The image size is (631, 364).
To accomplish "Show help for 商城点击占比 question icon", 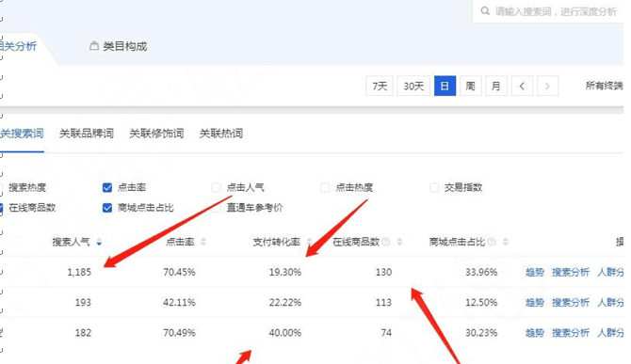I will (x=492, y=242).
